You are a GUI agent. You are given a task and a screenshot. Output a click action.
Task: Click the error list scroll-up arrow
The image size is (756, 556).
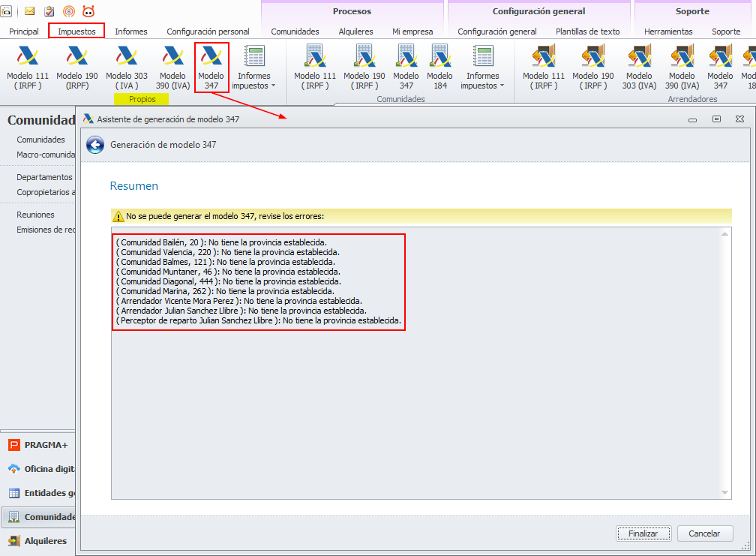pos(724,234)
